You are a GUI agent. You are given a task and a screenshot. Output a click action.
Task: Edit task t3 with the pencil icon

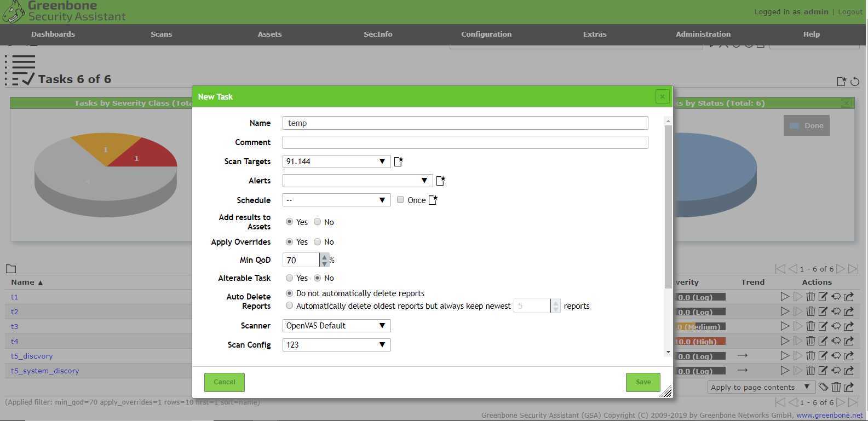[823, 326]
